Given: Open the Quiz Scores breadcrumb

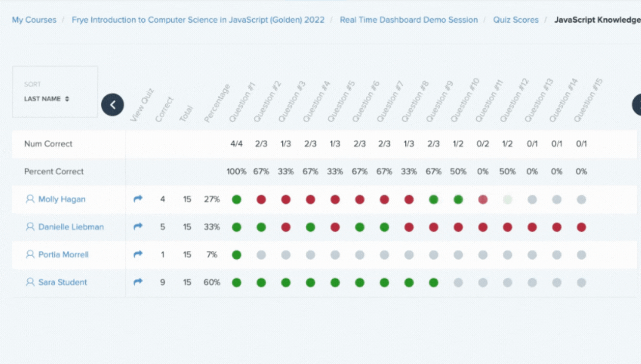Looking at the screenshot, I should point(515,20).
